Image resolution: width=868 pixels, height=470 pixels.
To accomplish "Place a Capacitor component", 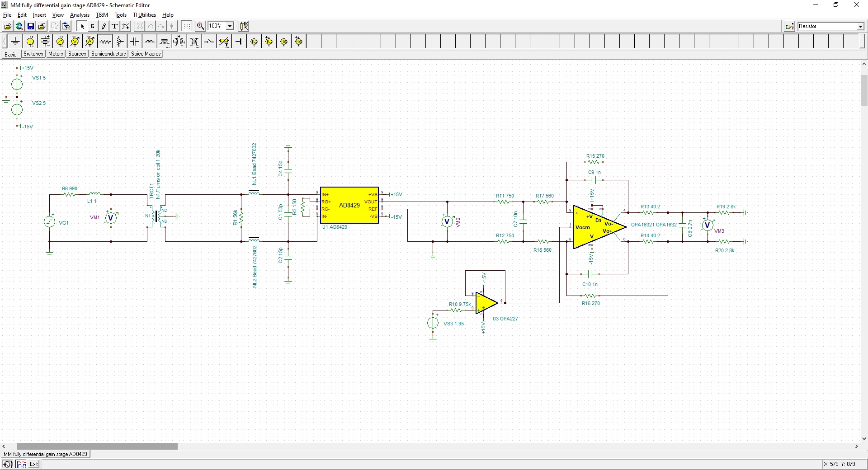I will pyautogui.click(x=135, y=42).
